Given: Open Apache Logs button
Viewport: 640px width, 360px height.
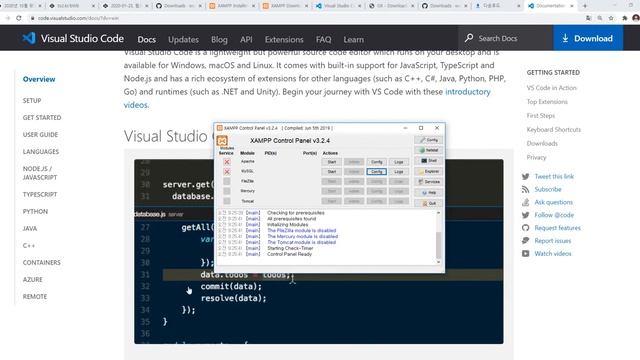Looking at the screenshot, I should coord(399,162).
